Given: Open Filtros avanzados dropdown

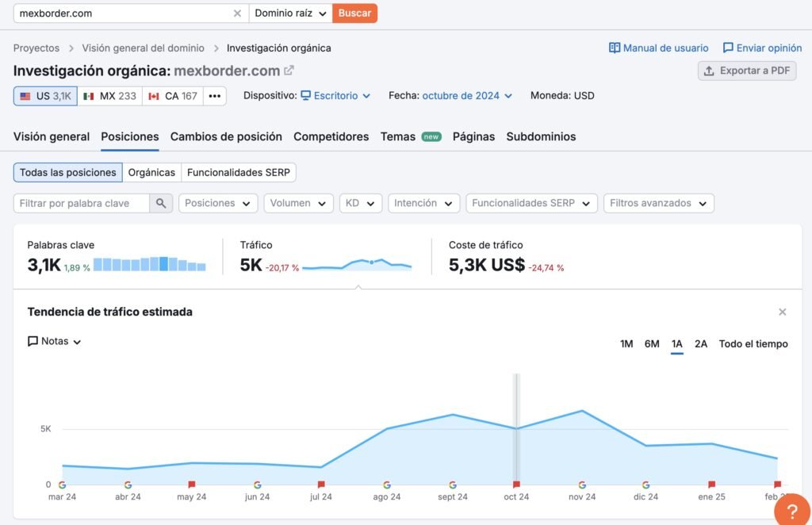Looking at the screenshot, I should tap(659, 204).
